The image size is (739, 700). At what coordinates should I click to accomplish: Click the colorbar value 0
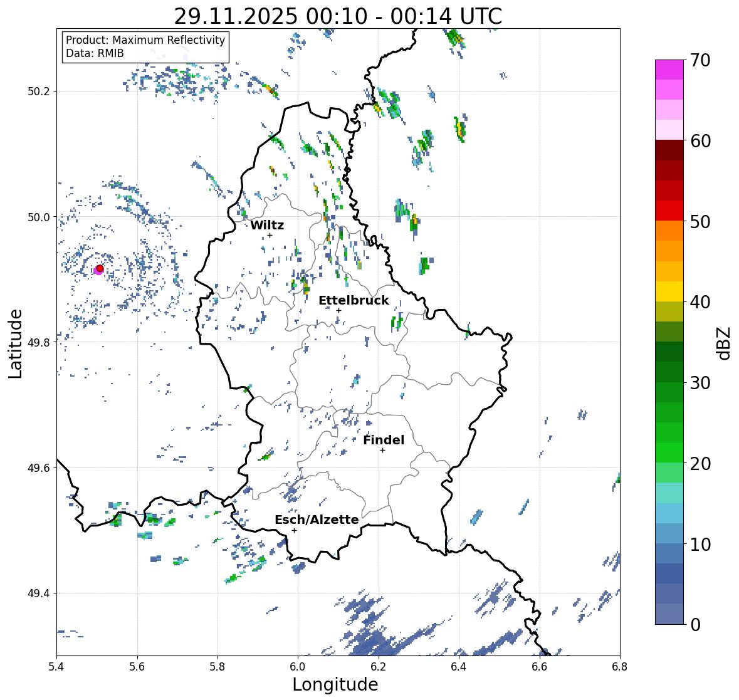[x=695, y=625]
